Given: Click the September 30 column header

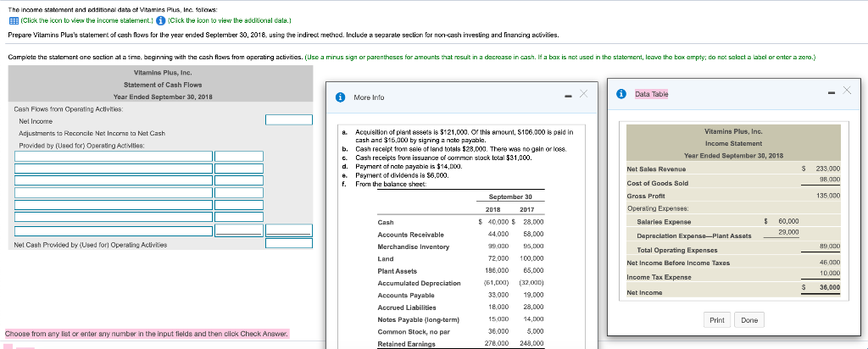Looking at the screenshot, I should point(510,197).
